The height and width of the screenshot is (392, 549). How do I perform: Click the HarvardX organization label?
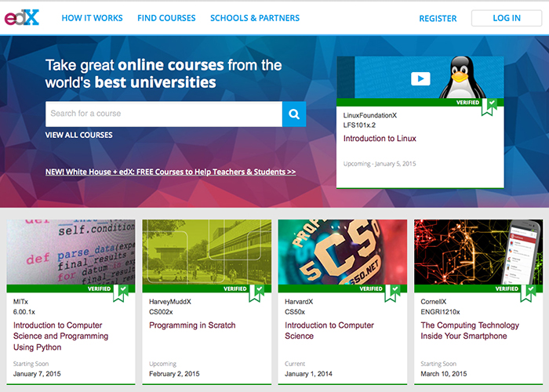299,302
